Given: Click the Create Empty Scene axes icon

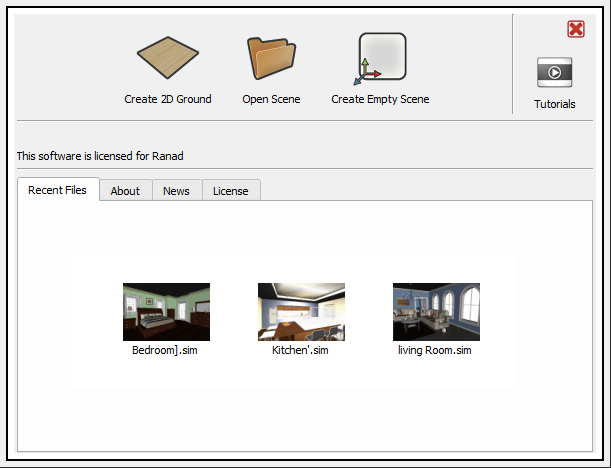Looking at the screenshot, I should coord(380,60).
